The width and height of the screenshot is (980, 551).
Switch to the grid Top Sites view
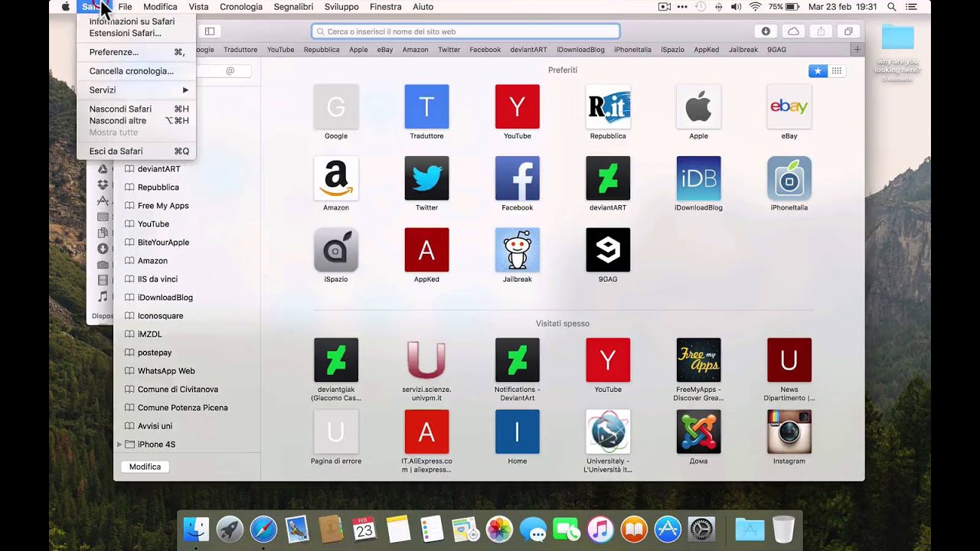[x=837, y=70]
